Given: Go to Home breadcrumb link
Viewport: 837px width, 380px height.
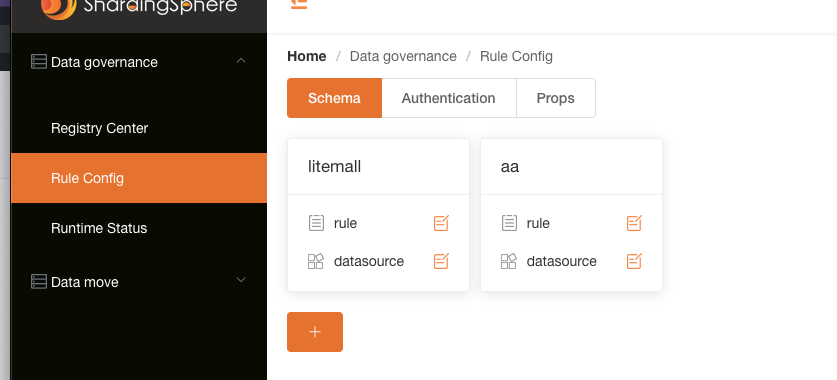Looking at the screenshot, I should point(307,56).
